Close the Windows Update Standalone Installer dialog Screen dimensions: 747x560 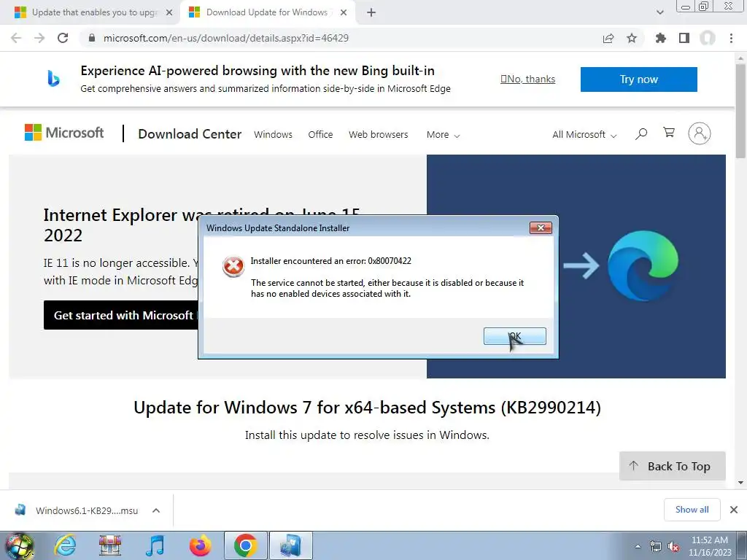[541, 227]
